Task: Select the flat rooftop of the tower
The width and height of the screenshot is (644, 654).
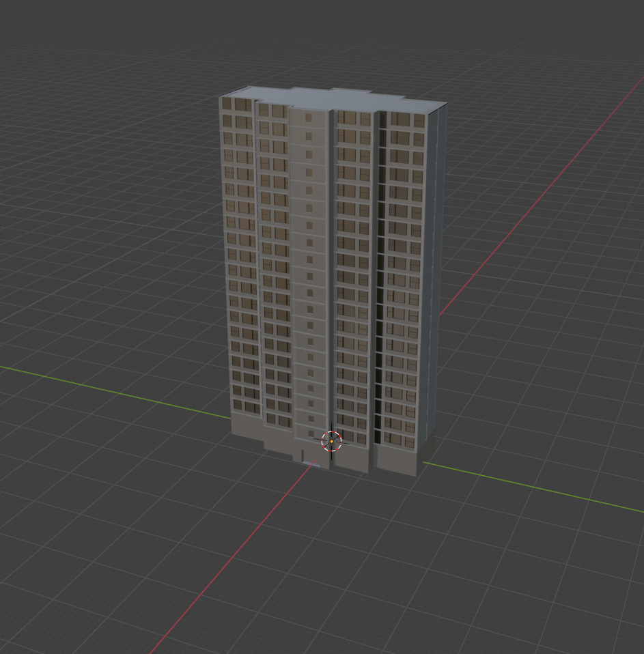Action: point(341,99)
